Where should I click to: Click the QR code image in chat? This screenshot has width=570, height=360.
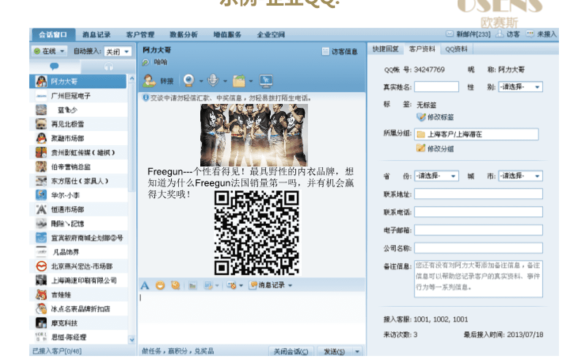coord(257,233)
